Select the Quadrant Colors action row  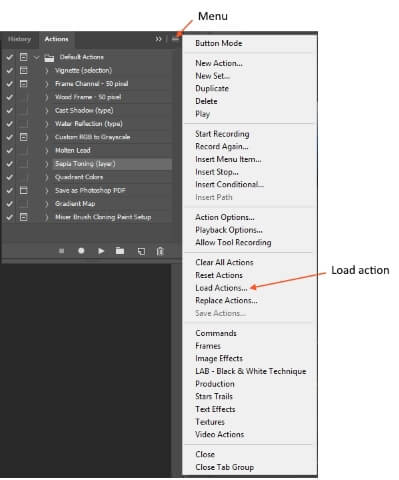point(112,177)
